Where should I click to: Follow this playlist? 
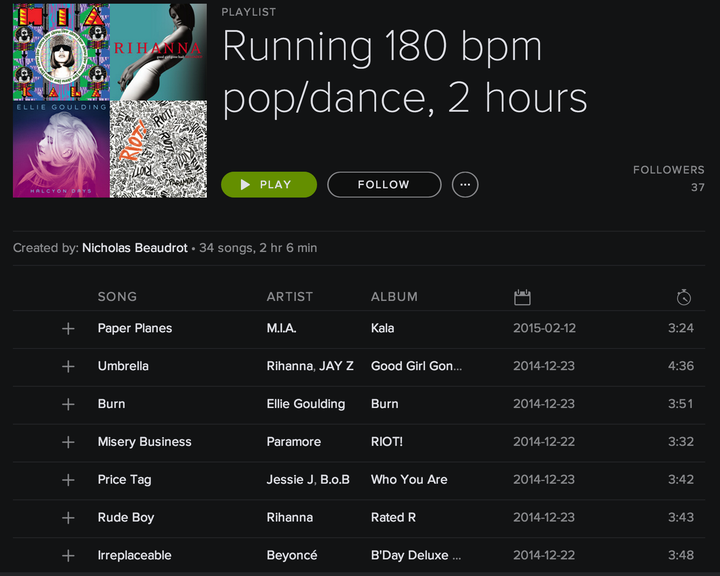(384, 185)
